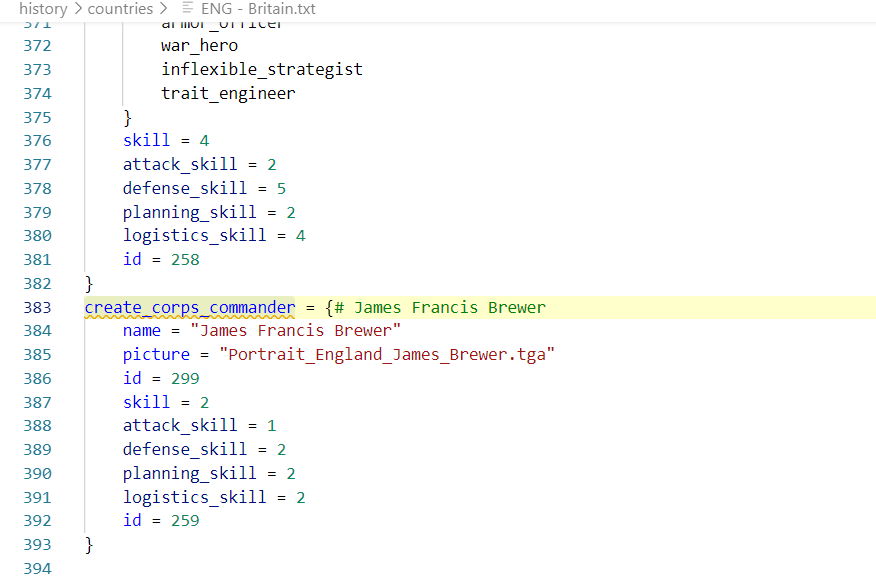Click the ENG - Britain.txt breadcrumb
This screenshot has width=876, height=584.
[x=258, y=9]
